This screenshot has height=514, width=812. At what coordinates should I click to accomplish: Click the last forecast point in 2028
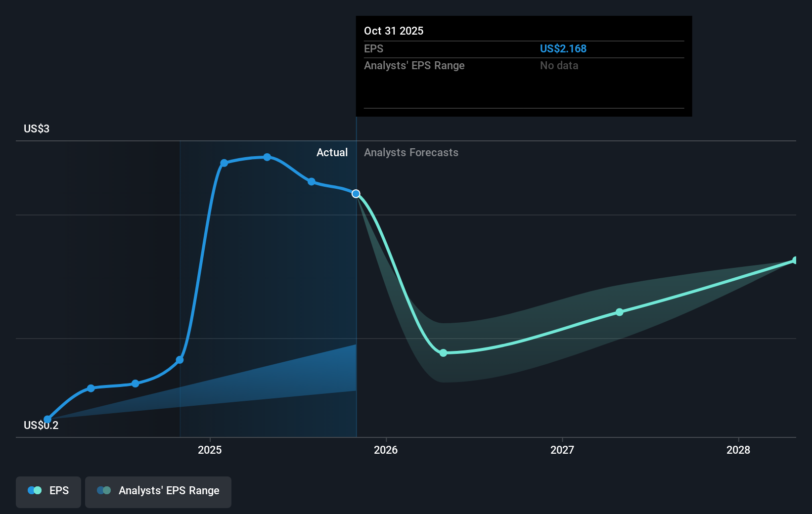click(795, 260)
